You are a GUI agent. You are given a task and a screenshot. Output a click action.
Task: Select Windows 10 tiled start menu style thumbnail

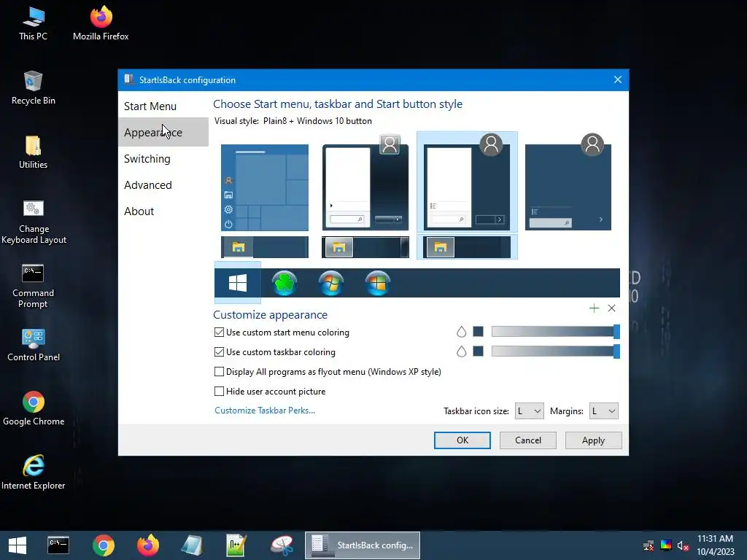pyautogui.click(x=265, y=187)
